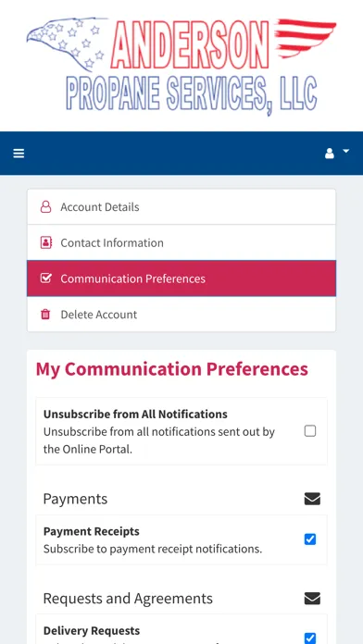The height and width of the screenshot is (644, 363).
Task: Click the Communication Preferences checkmark icon
Action: 45,279
